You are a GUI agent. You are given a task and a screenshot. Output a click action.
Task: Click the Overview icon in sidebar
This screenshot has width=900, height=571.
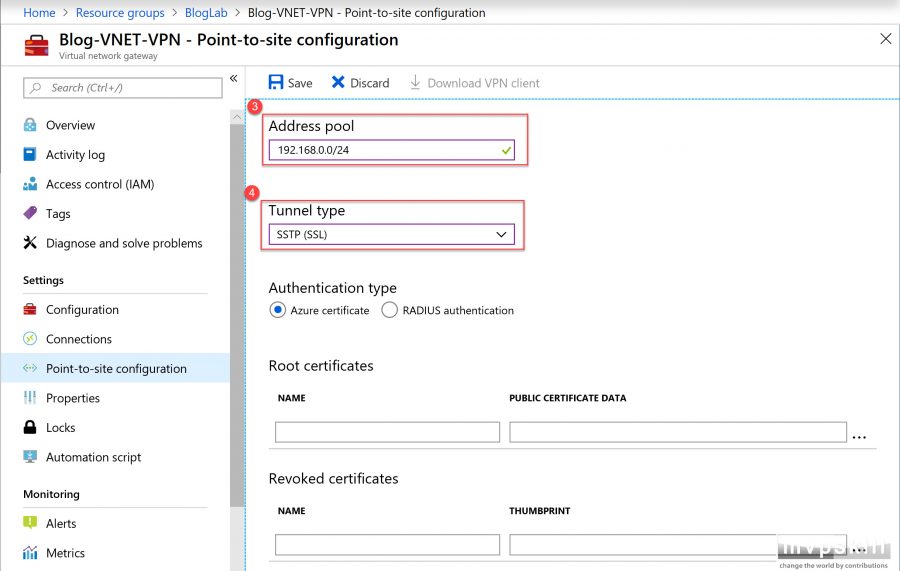pos(30,125)
